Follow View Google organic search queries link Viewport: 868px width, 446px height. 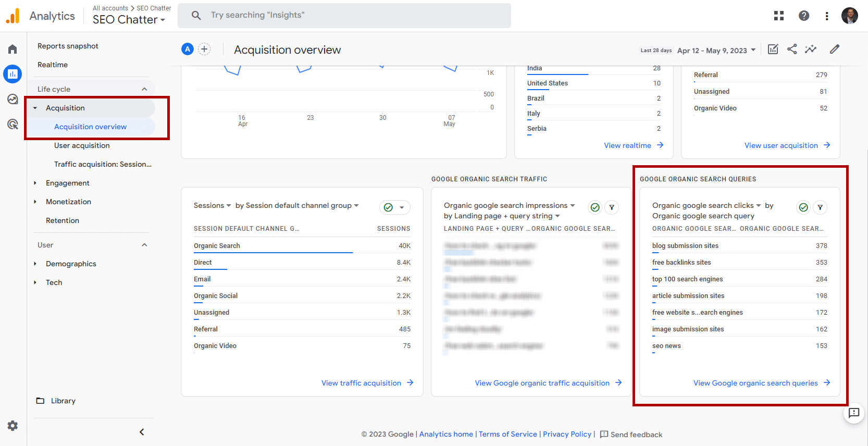point(762,383)
